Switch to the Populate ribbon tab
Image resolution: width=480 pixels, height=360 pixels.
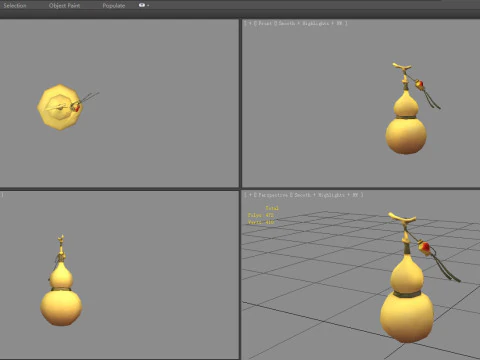tap(114, 5)
